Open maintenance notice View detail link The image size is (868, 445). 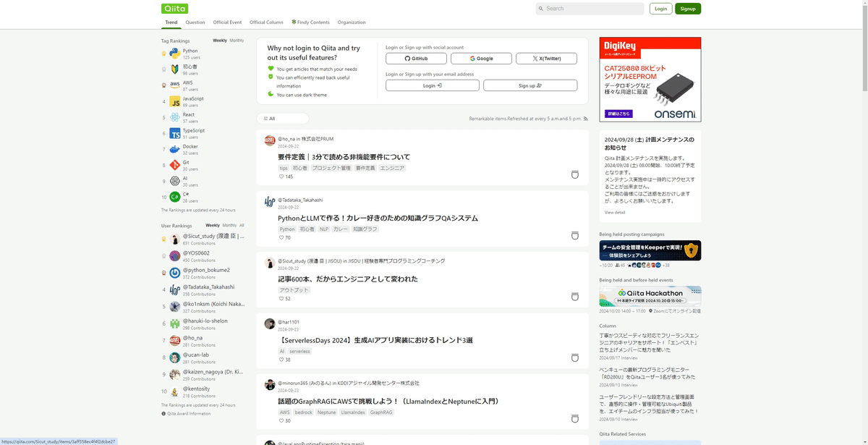tap(615, 213)
